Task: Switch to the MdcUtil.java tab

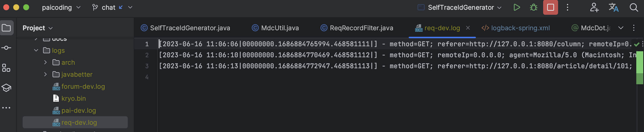Action: tap(275, 28)
